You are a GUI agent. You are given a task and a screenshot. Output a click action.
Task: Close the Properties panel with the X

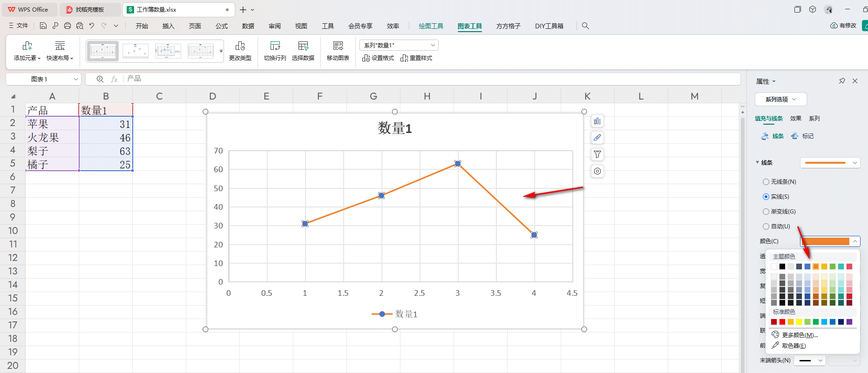tap(855, 81)
